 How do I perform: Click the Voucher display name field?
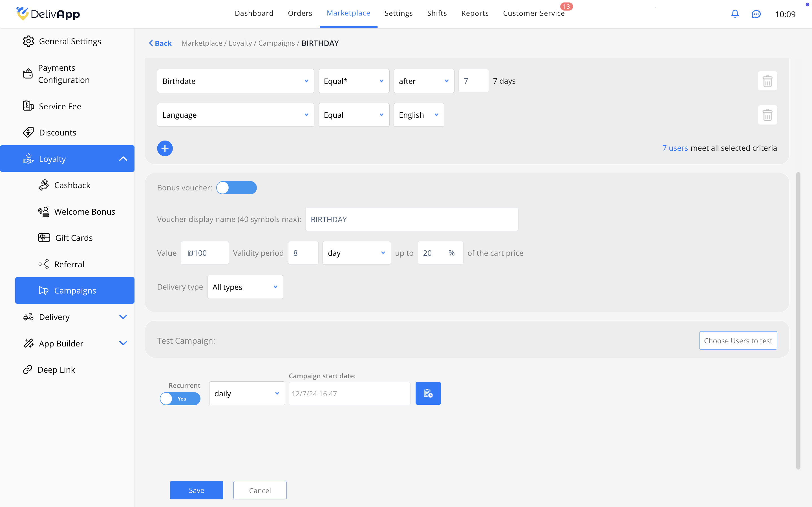[411, 219]
